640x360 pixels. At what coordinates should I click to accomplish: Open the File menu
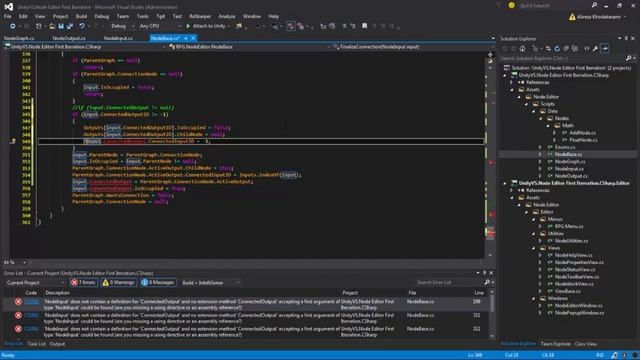pyautogui.click(x=8, y=16)
